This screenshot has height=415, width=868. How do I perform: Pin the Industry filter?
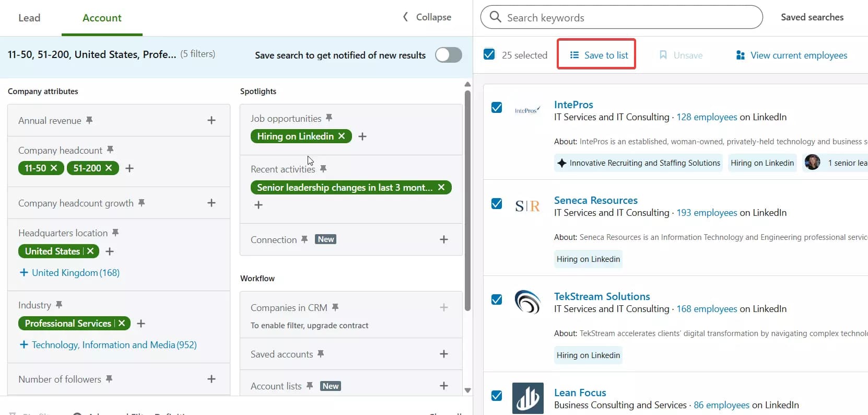click(x=59, y=305)
